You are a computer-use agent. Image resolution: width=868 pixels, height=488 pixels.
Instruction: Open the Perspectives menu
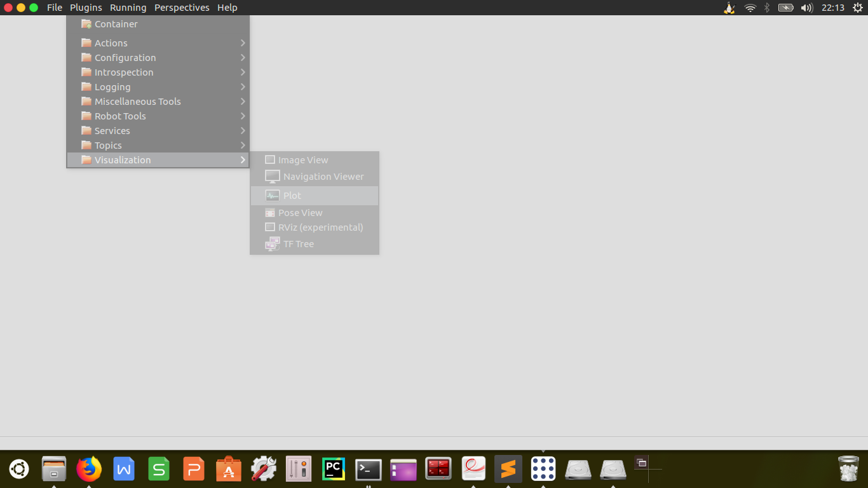[x=182, y=8]
